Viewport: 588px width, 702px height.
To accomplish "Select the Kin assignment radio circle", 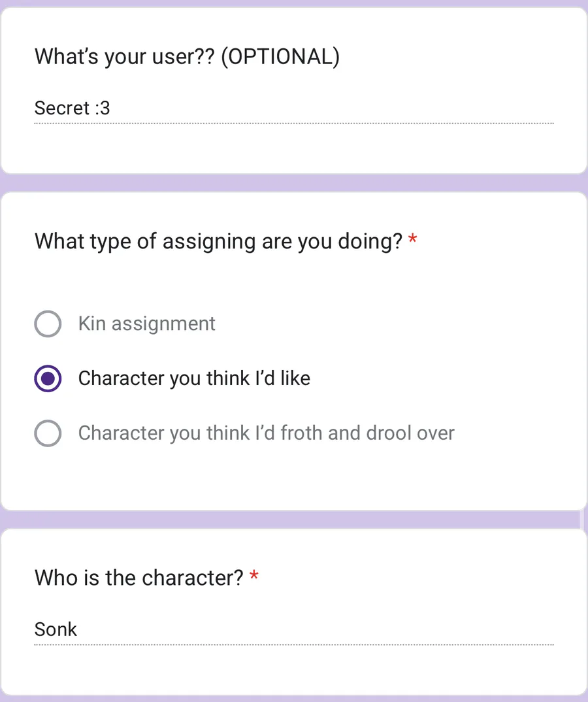I will (x=48, y=324).
